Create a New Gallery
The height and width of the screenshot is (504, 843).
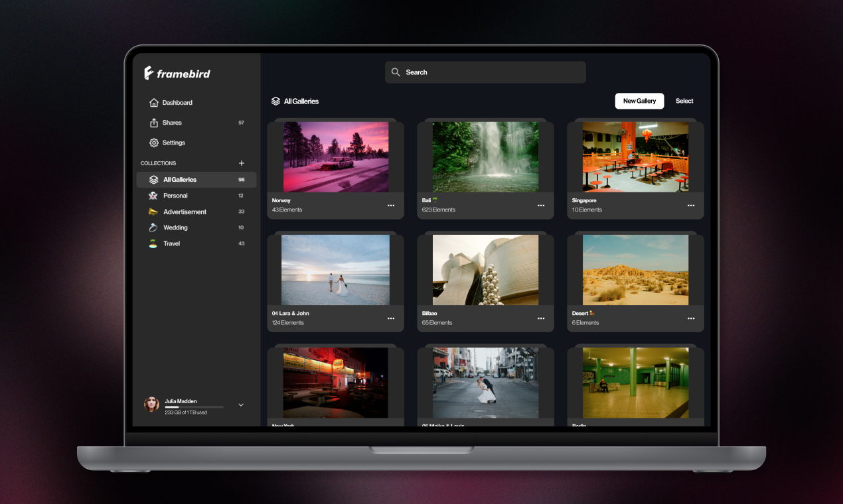(x=639, y=101)
